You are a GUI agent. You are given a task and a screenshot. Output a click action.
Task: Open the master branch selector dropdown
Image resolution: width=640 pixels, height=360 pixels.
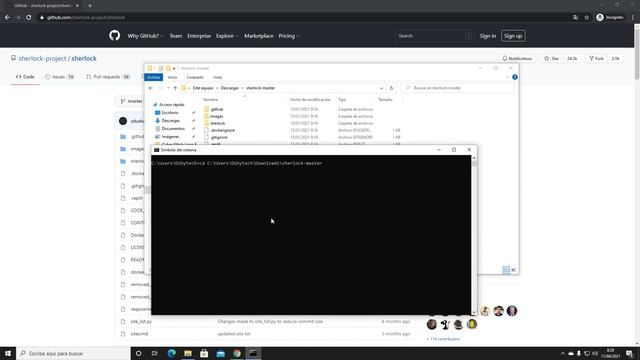click(x=132, y=101)
